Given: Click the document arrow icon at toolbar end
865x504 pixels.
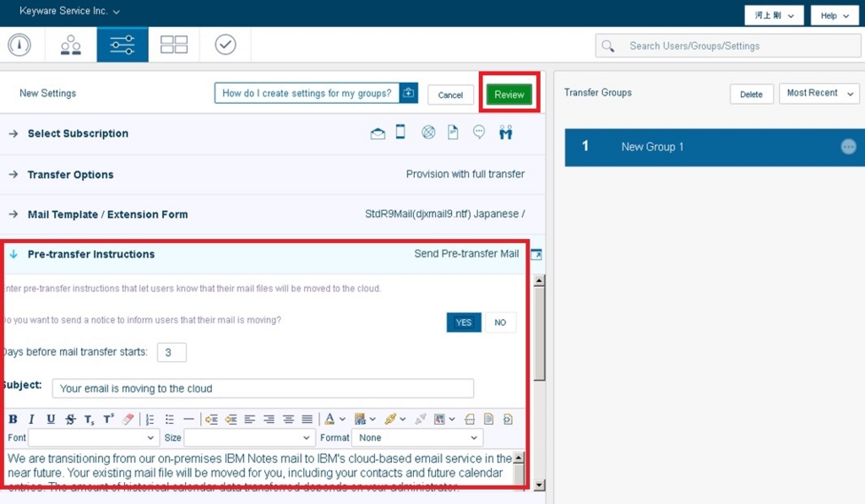Looking at the screenshot, I should pos(508,419).
